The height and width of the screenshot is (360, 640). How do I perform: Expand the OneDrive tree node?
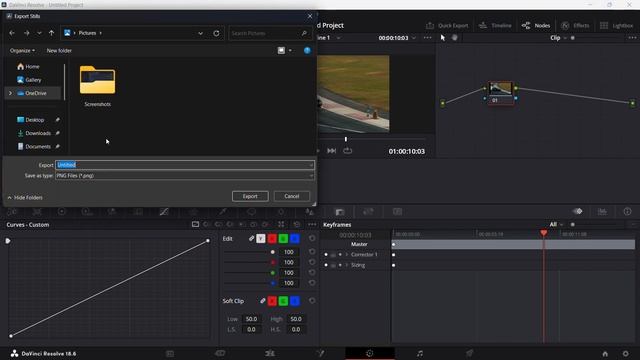coord(10,93)
